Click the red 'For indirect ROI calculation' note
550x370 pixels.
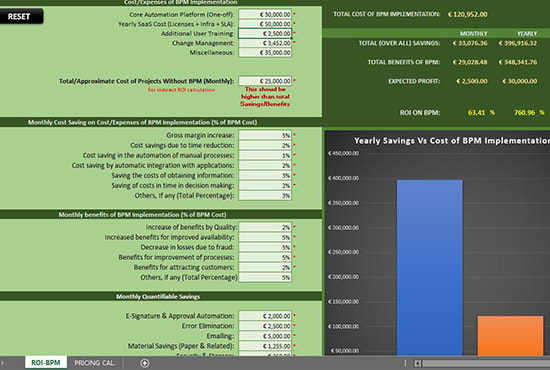pyautogui.click(x=181, y=90)
